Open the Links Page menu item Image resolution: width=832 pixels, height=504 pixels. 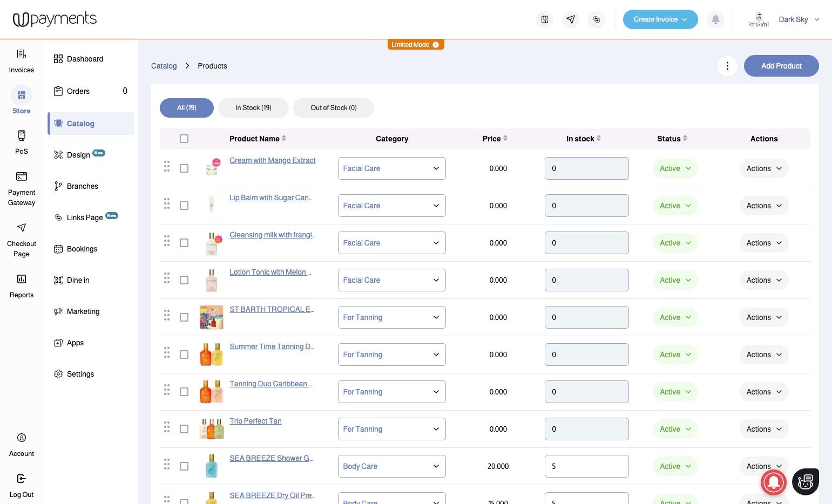[x=91, y=217]
